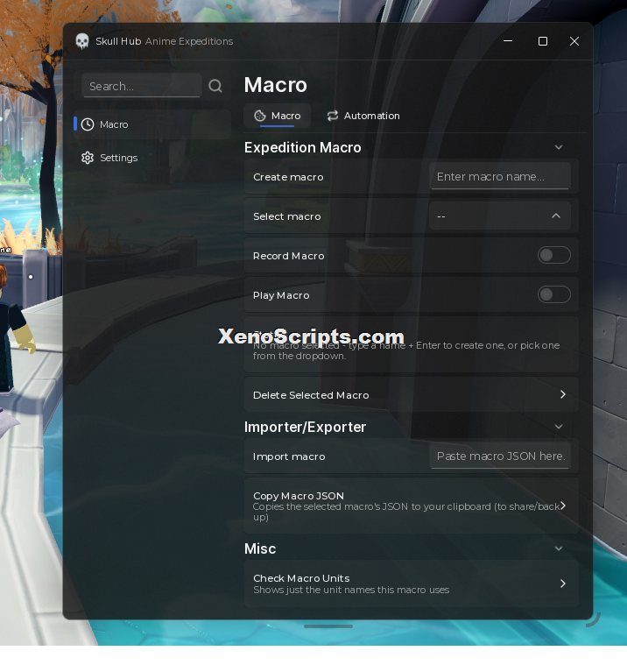The height and width of the screenshot is (672, 627).
Task: Click the gear icon beside Settings
Action: pyautogui.click(x=88, y=158)
